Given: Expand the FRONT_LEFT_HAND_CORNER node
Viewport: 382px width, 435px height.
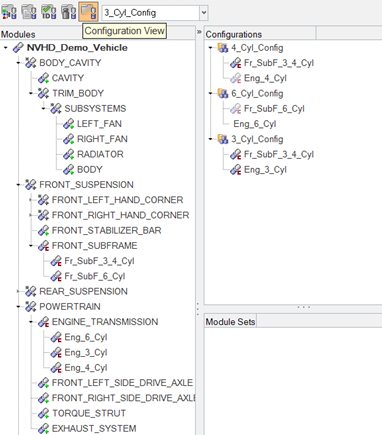Looking at the screenshot, I should 31,200.
